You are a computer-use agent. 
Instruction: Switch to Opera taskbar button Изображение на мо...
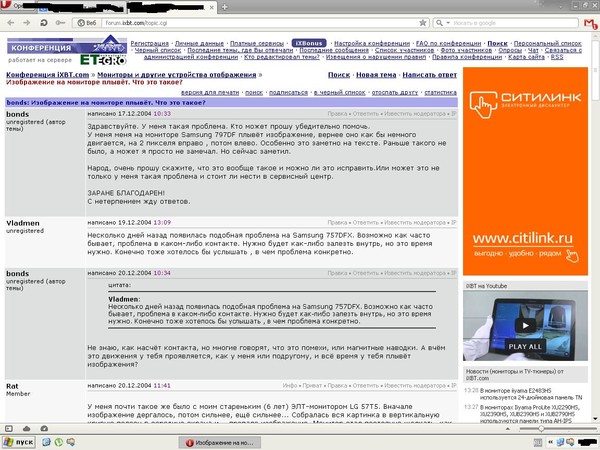(220, 443)
